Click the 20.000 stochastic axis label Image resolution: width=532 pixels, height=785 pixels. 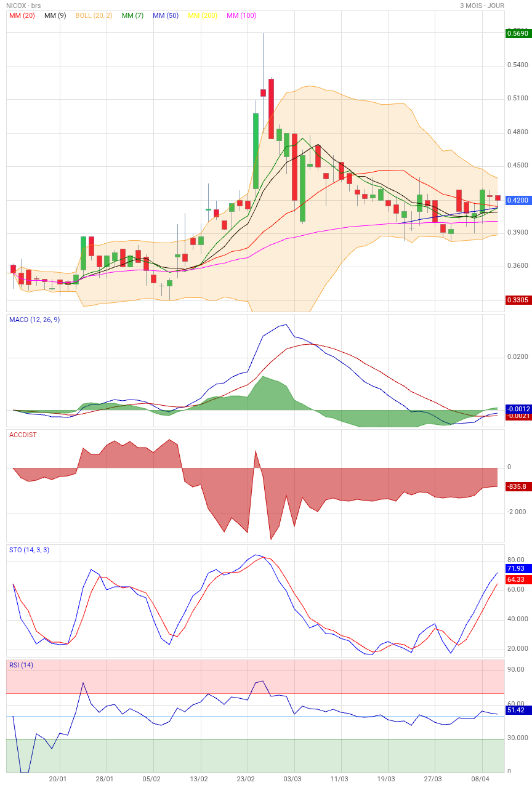click(518, 648)
